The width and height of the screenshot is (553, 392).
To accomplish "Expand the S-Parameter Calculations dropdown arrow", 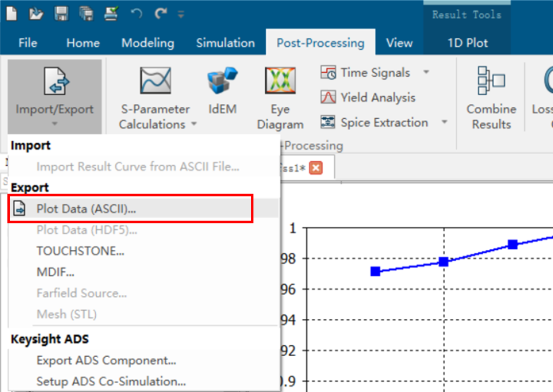I will tap(194, 124).
